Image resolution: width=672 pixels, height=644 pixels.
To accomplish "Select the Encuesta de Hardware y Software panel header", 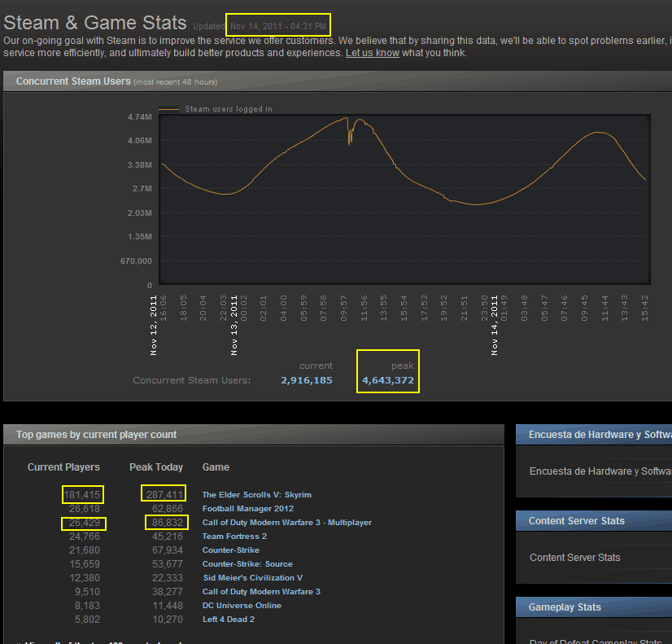I will 594,435.
